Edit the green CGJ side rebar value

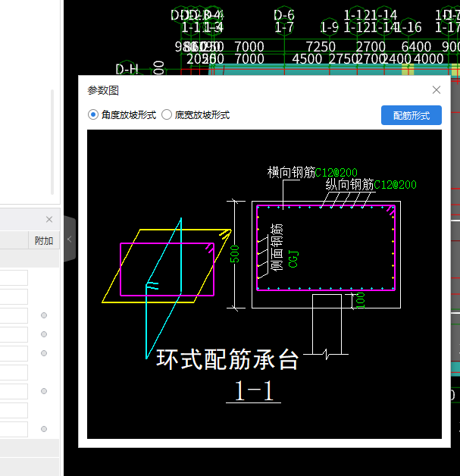coord(293,259)
